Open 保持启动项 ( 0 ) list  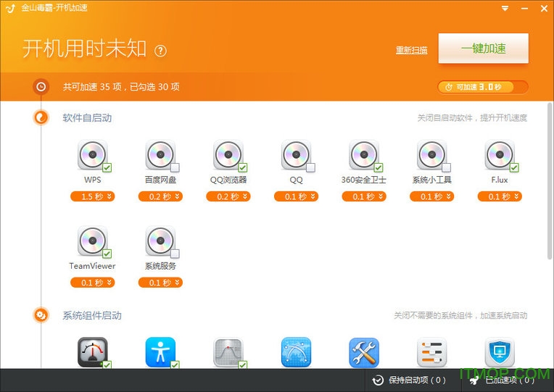tap(409, 380)
